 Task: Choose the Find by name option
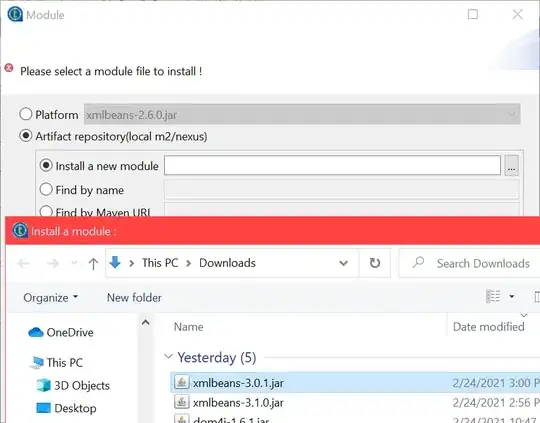[x=46, y=189]
